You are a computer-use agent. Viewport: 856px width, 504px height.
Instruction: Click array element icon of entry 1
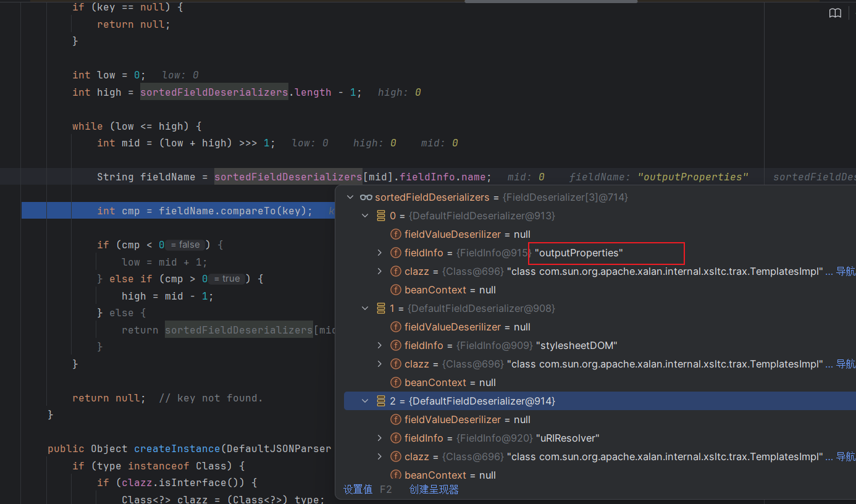[x=381, y=308]
